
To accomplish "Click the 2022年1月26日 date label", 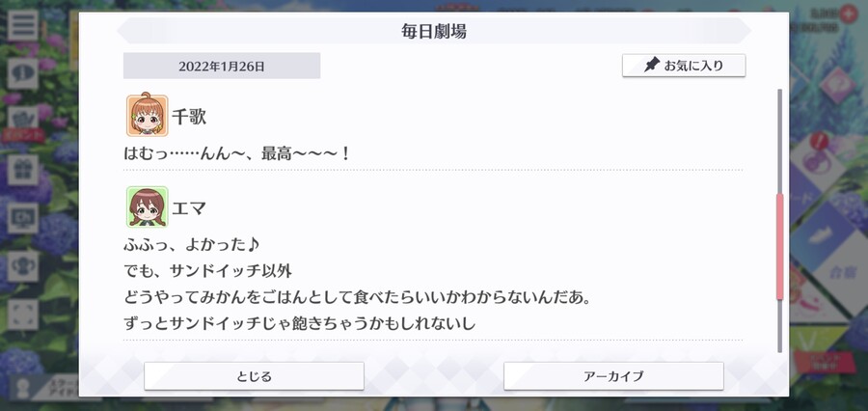I will [222, 67].
